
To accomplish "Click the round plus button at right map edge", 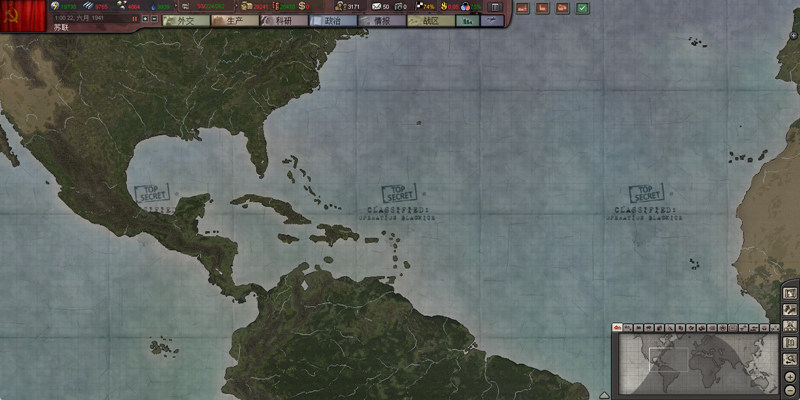I will (x=793, y=35).
